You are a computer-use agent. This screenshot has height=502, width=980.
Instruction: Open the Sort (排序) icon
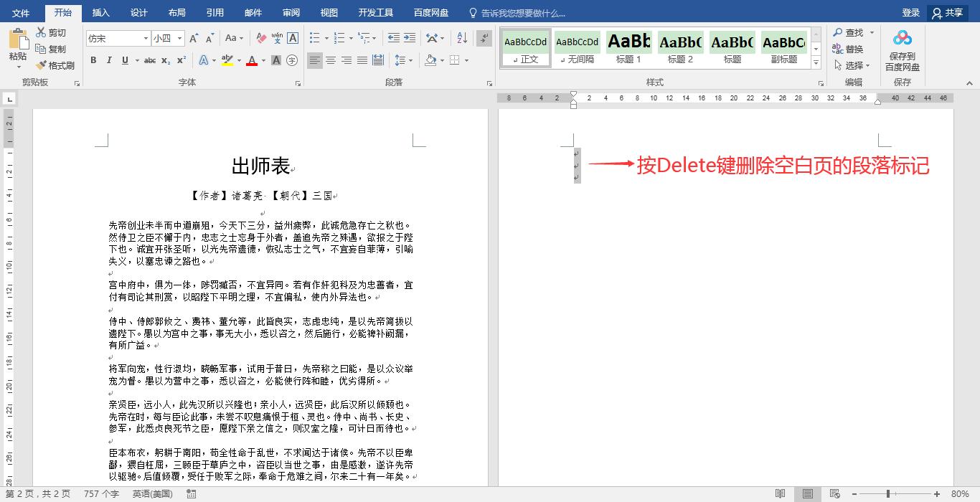(463, 37)
